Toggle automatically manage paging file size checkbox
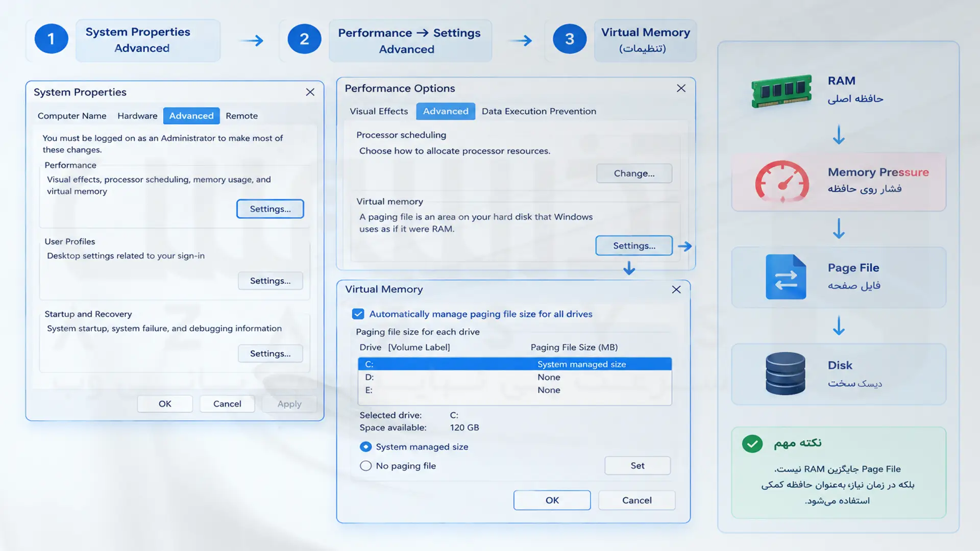The width and height of the screenshot is (980, 551). [x=358, y=314]
